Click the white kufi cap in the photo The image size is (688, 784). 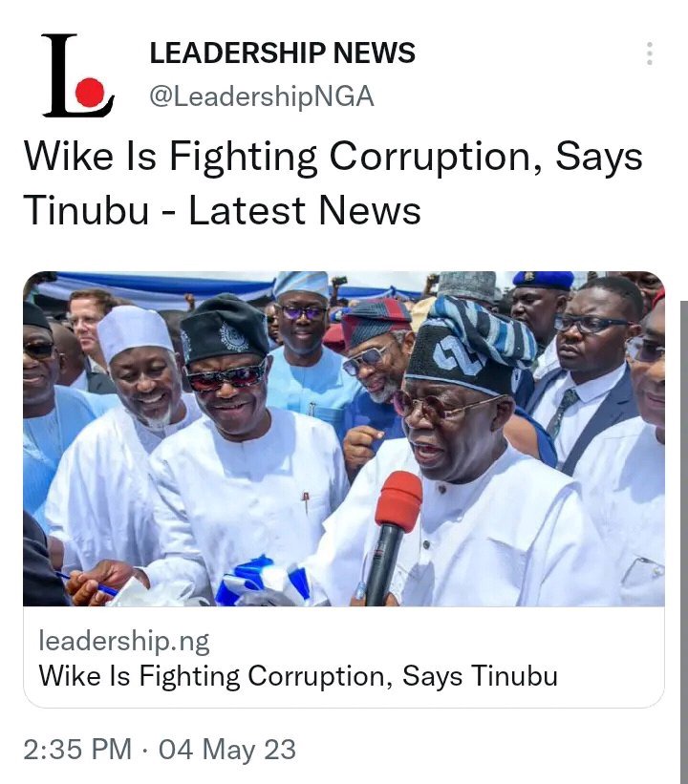134,331
